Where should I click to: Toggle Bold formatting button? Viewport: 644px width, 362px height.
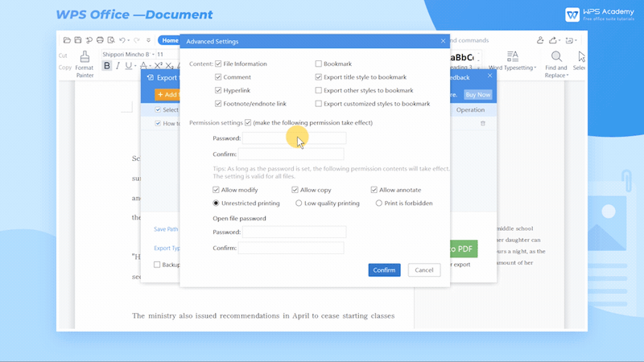coord(107,66)
